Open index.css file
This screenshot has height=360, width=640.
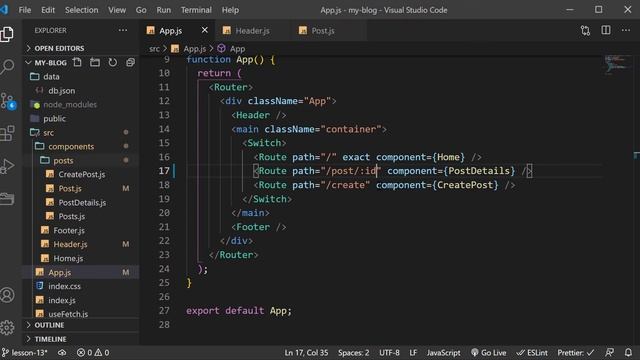coord(64,286)
